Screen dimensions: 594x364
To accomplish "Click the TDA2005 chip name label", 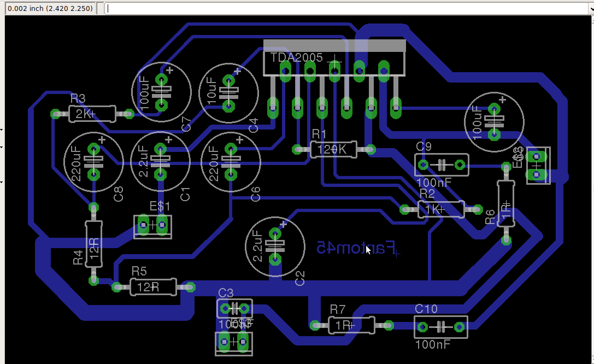I will click(297, 57).
